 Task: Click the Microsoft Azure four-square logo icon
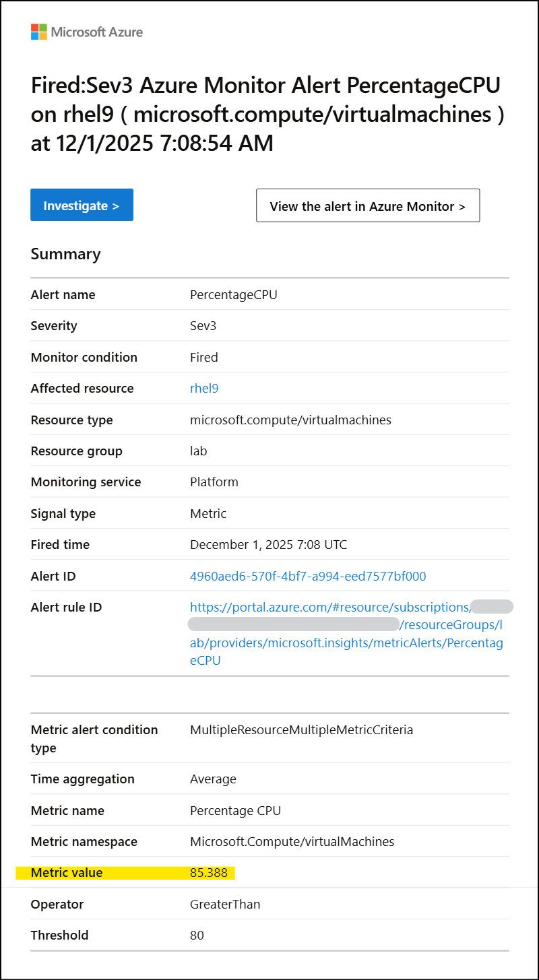[x=39, y=32]
